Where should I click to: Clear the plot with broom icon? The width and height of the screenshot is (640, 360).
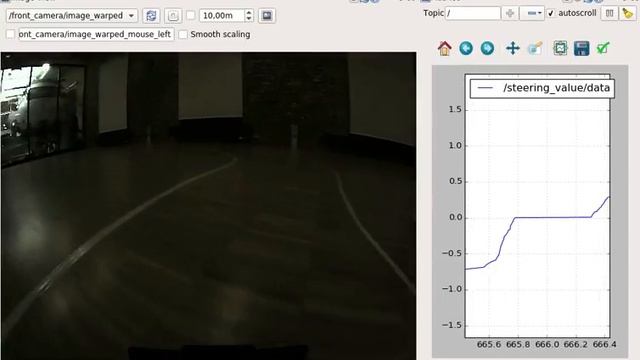(x=627, y=13)
